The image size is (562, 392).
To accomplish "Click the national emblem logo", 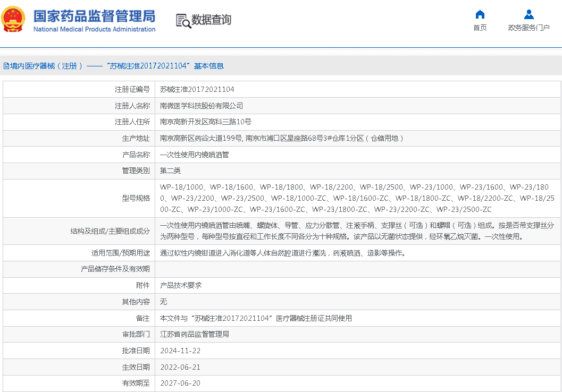I will [13, 19].
